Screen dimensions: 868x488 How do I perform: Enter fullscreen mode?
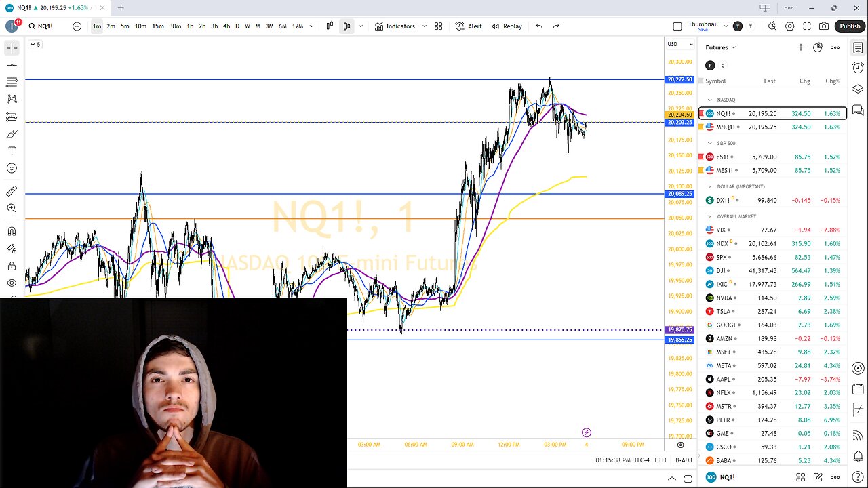(x=807, y=26)
